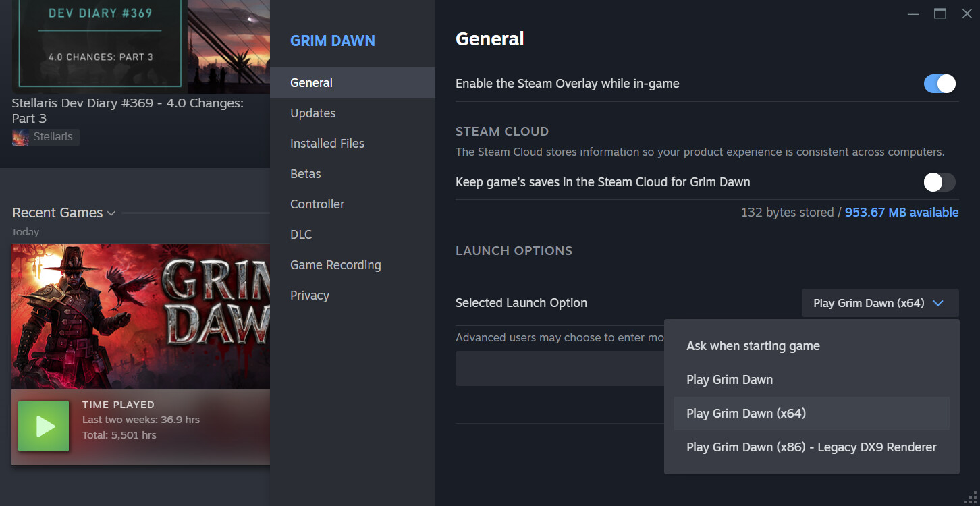Maximize the properties window
The height and width of the screenshot is (506, 980).
(940, 13)
